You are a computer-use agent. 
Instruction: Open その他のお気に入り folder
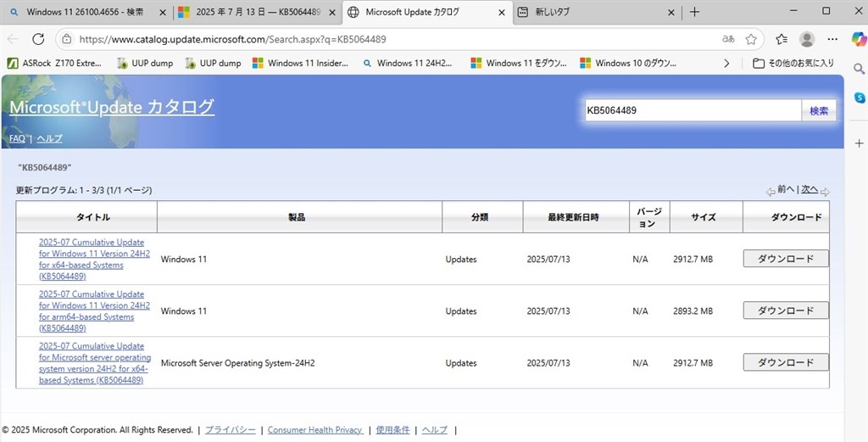[x=793, y=63]
